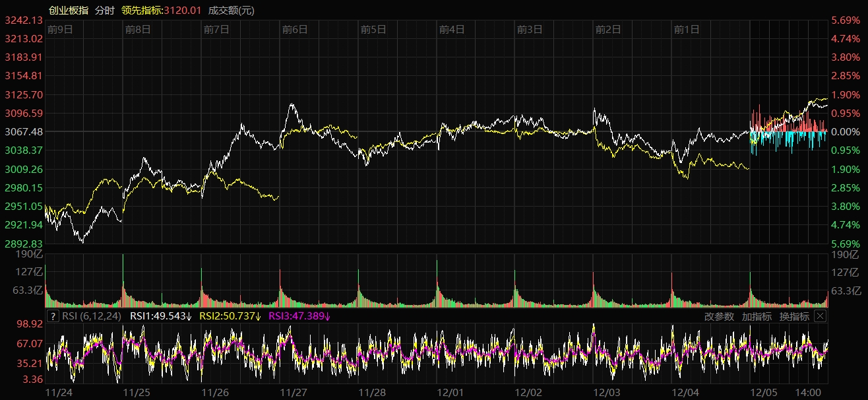Select the 前7日 day marker
Image resolution: width=868 pixels, height=400 pixels.
216,29
